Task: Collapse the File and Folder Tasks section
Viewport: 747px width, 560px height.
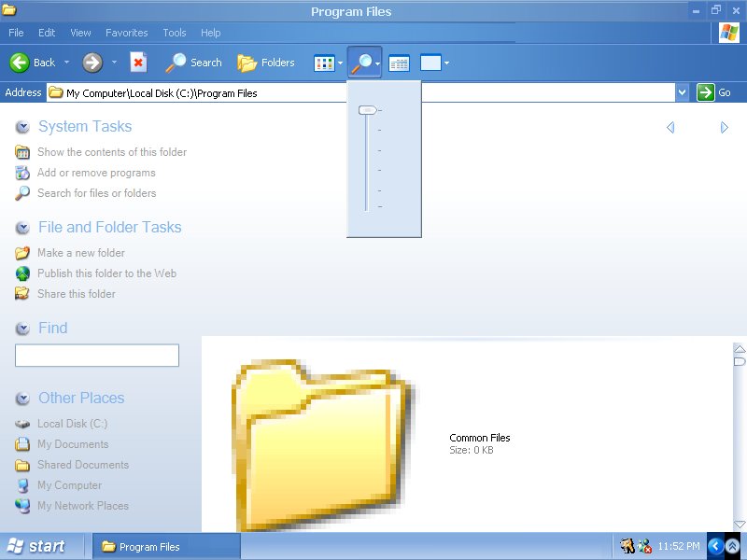Action: point(22,228)
